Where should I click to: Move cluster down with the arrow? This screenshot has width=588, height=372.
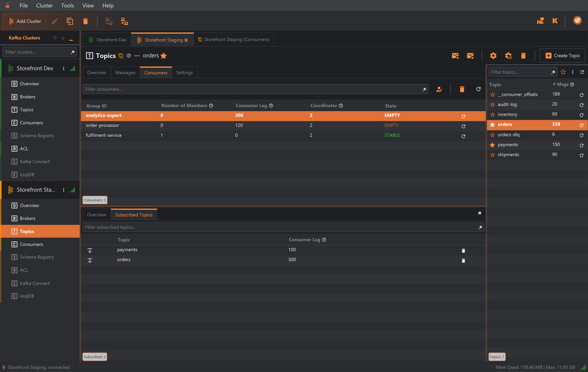click(63, 38)
